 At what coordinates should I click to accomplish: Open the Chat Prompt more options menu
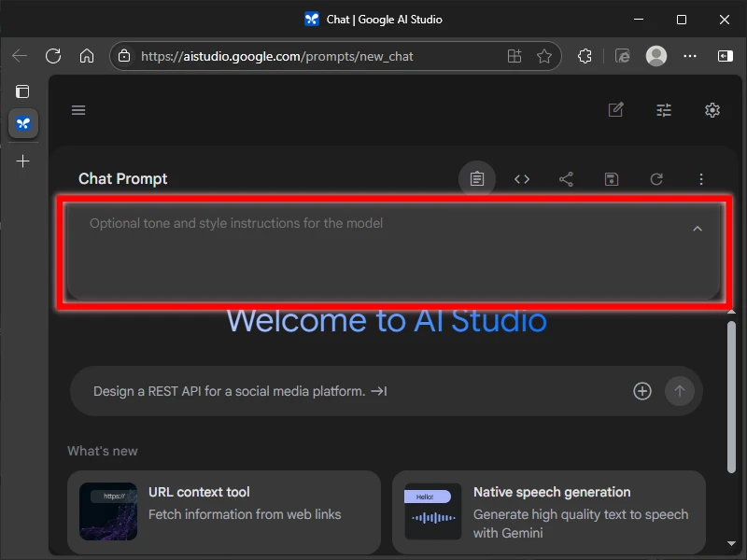coord(701,179)
